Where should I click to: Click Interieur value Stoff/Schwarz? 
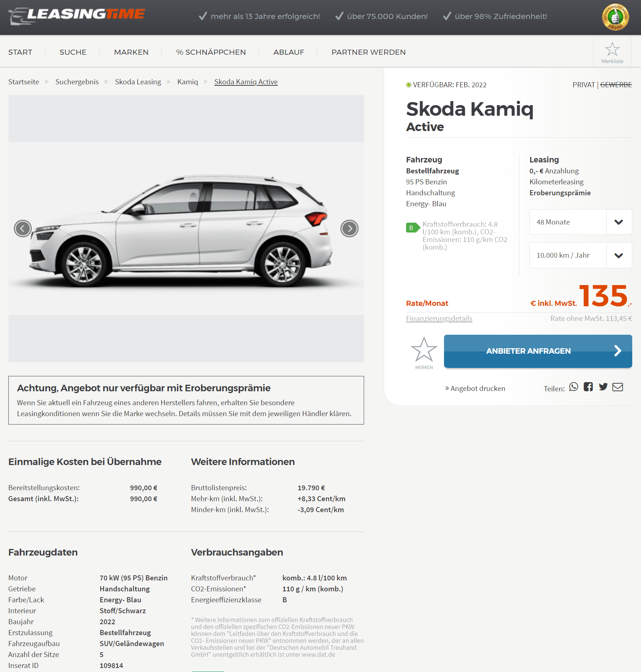(123, 611)
